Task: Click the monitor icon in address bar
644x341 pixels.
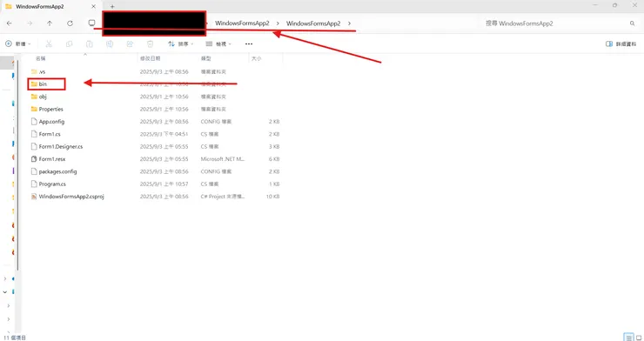Action: (x=92, y=23)
